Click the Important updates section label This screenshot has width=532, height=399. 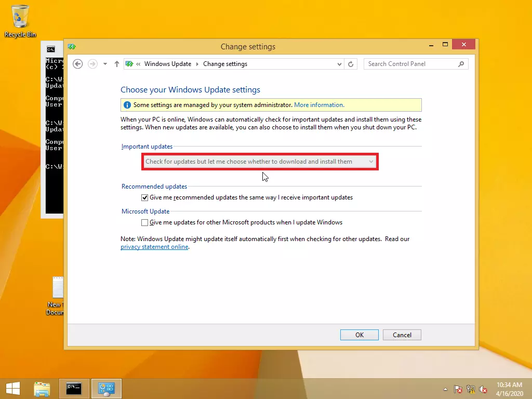[147, 147]
